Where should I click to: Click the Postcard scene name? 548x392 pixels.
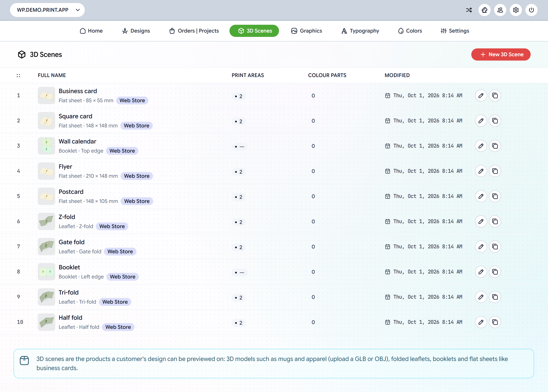pos(71,192)
